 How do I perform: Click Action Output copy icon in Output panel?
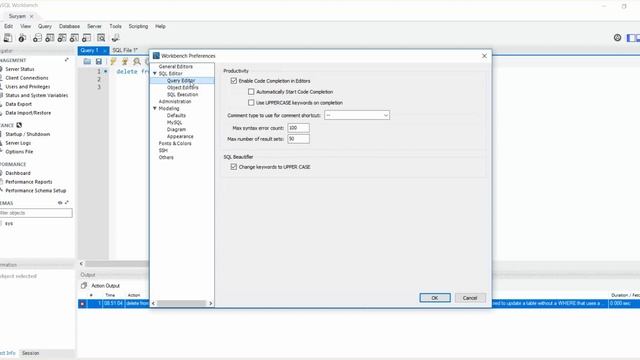[84, 286]
